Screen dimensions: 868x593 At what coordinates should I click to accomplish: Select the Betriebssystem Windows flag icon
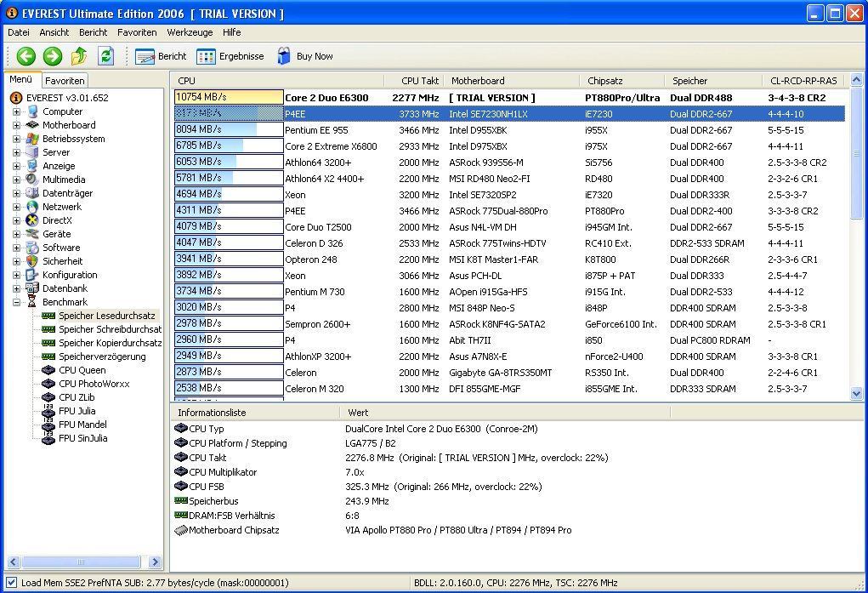click(x=32, y=139)
